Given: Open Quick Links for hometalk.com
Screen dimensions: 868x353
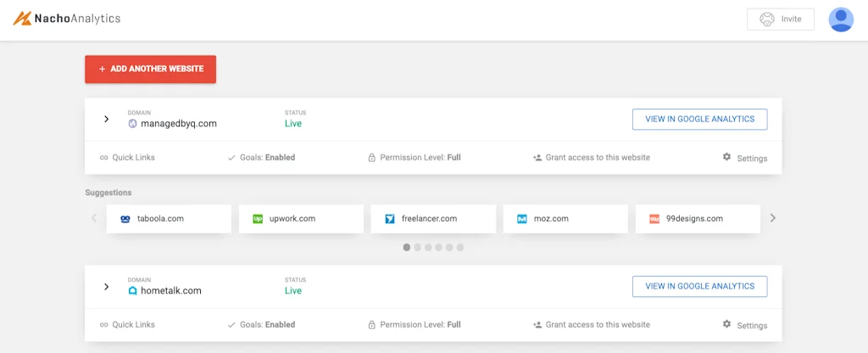Looking at the screenshot, I should point(127,325).
